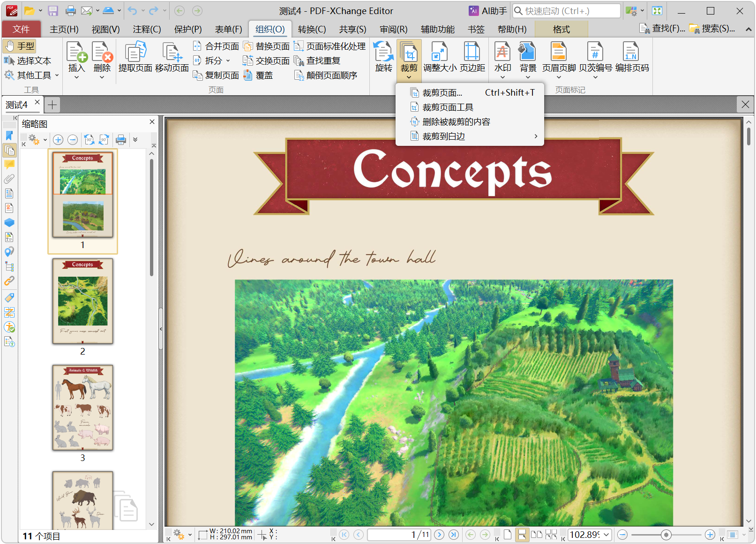Choose the Extract Pages (提取页面) tool
The image size is (756, 544).
pyautogui.click(x=135, y=57)
